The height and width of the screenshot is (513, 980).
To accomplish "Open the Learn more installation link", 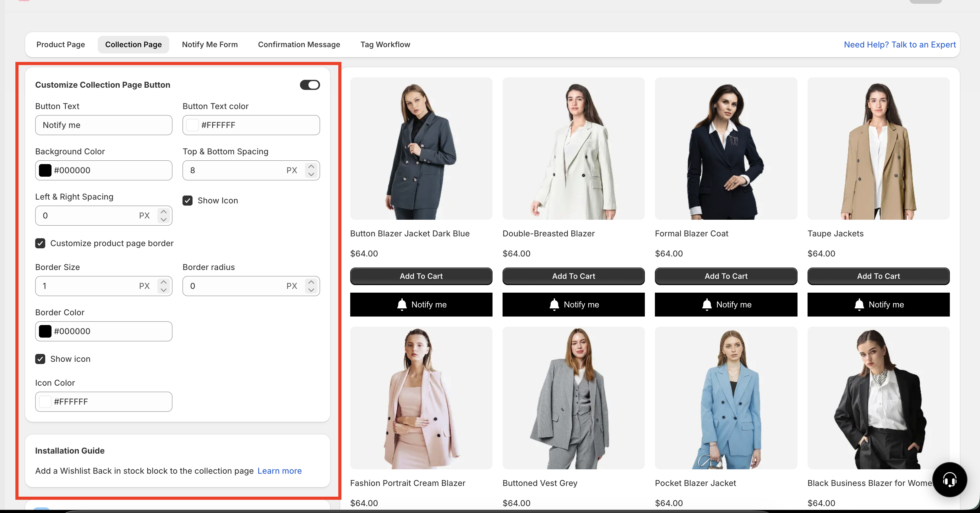I will point(280,471).
